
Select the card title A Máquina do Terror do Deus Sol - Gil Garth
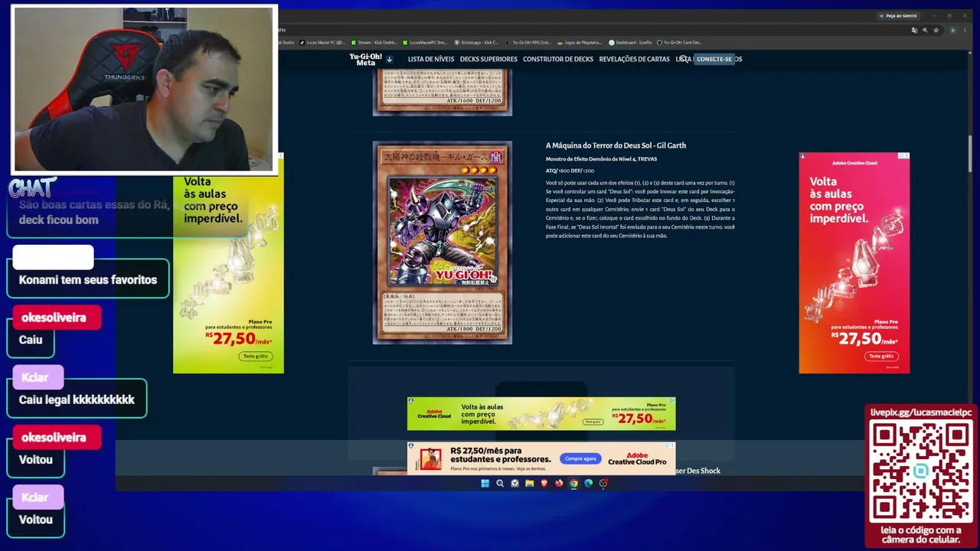(616, 145)
